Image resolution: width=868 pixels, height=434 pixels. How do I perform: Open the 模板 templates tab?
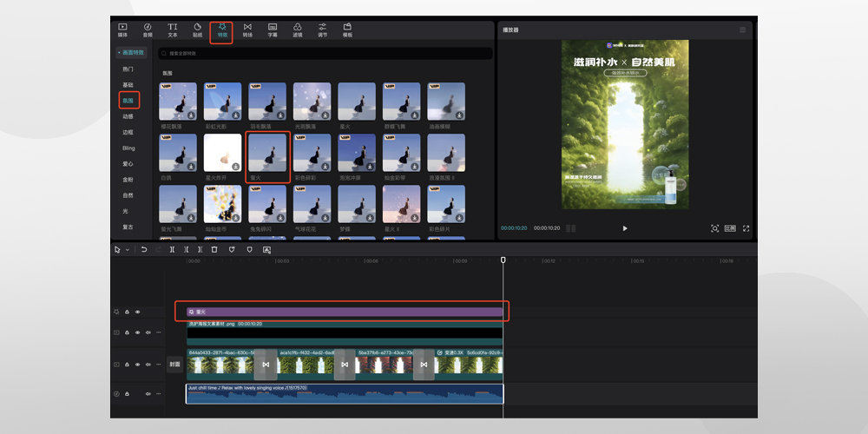pos(347,30)
